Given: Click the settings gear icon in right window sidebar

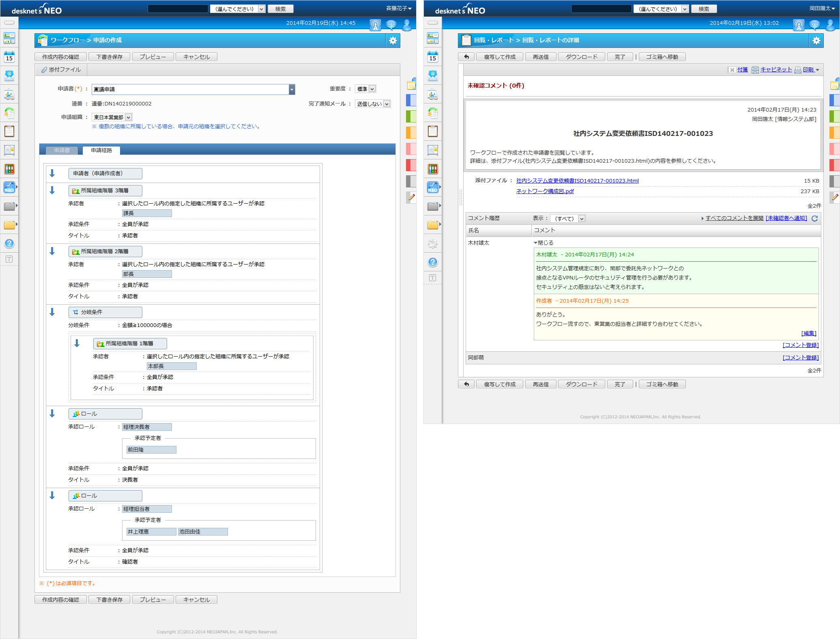Looking at the screenshot, I should pos(433,243).
